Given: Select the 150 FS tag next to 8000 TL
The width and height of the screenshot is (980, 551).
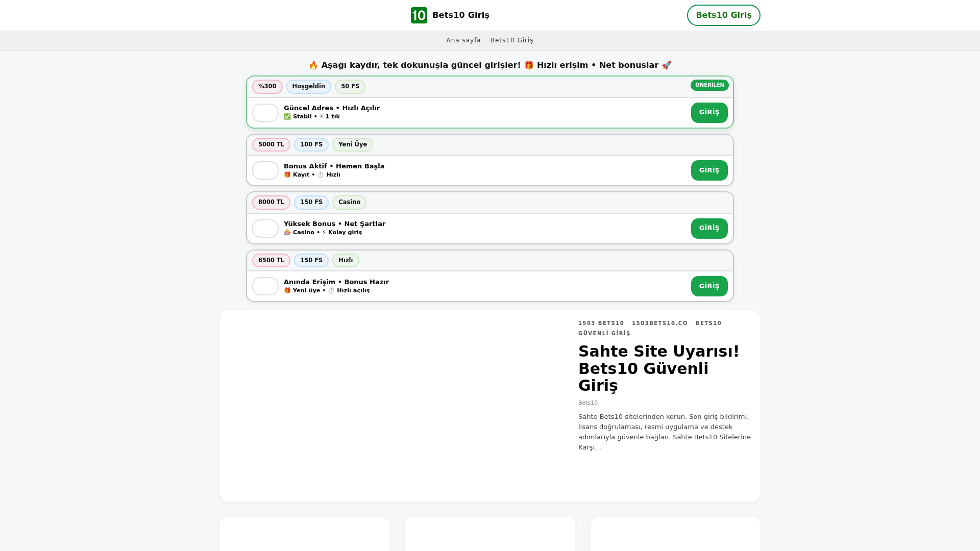Looking at the screenshot, I should (311, 203).
